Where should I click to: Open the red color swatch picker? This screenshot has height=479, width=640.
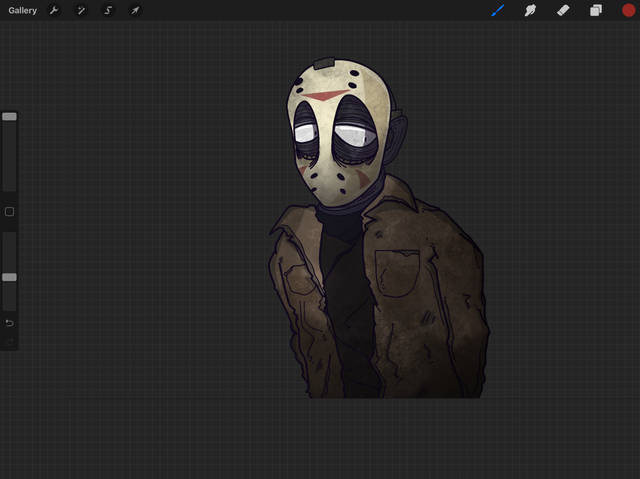click(629, 11)
